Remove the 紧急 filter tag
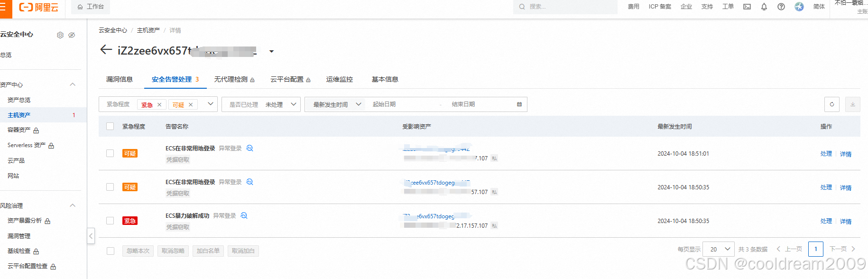868x279 pixels. pos(159,105)
